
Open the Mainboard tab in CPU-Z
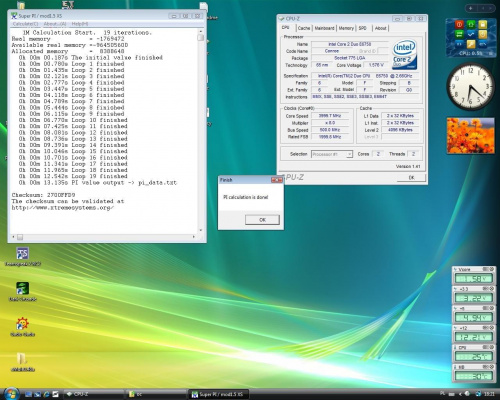pyautogui.click(x=324, y=28)
